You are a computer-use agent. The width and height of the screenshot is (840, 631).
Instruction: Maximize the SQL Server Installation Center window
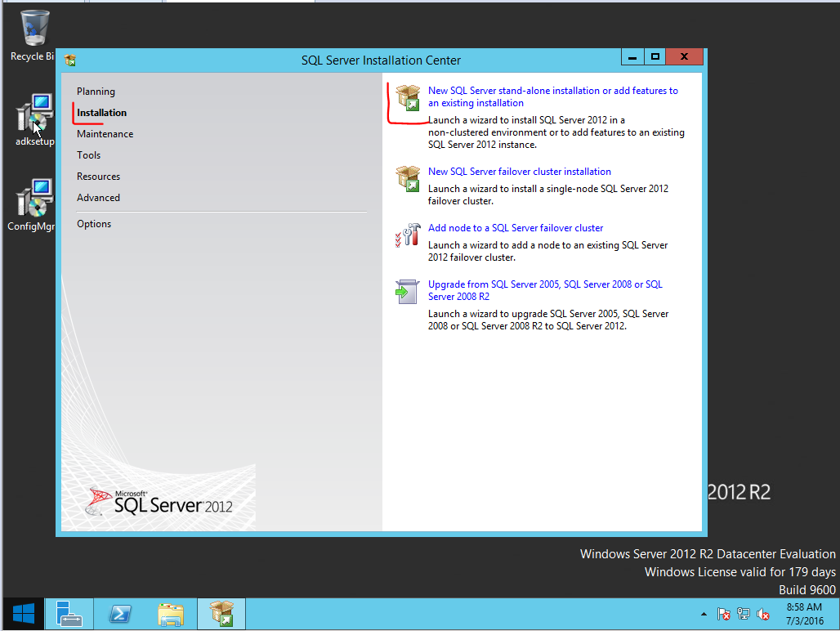point(655,56)
